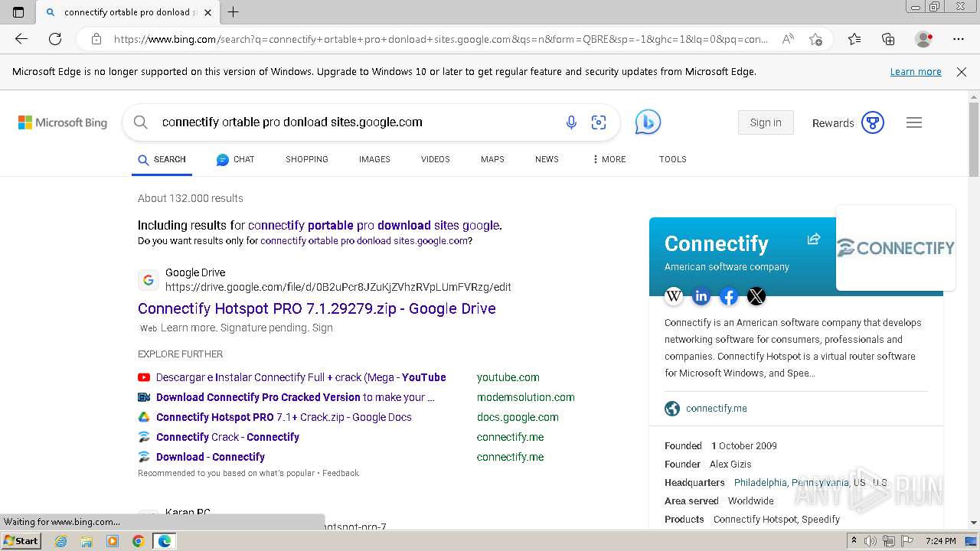The image size is (980, 551).
Task: Open Bing Chat bubble icon
Action: tap(648, 122)
